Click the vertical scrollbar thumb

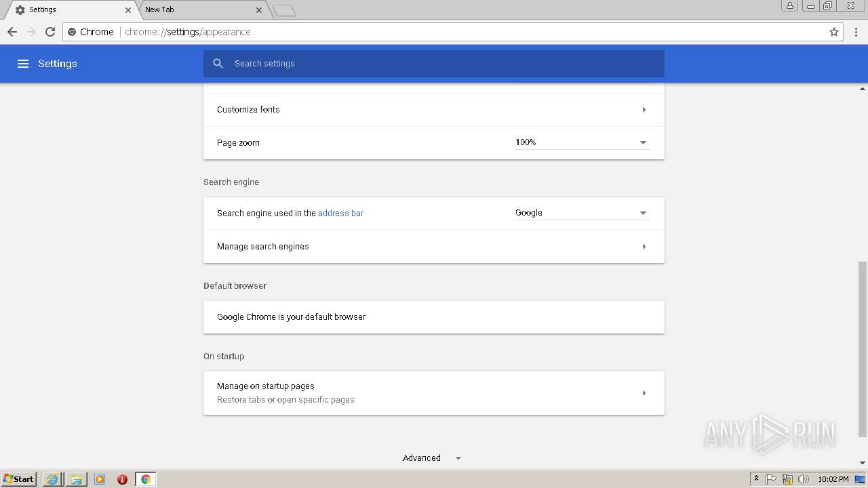(863, 349)
